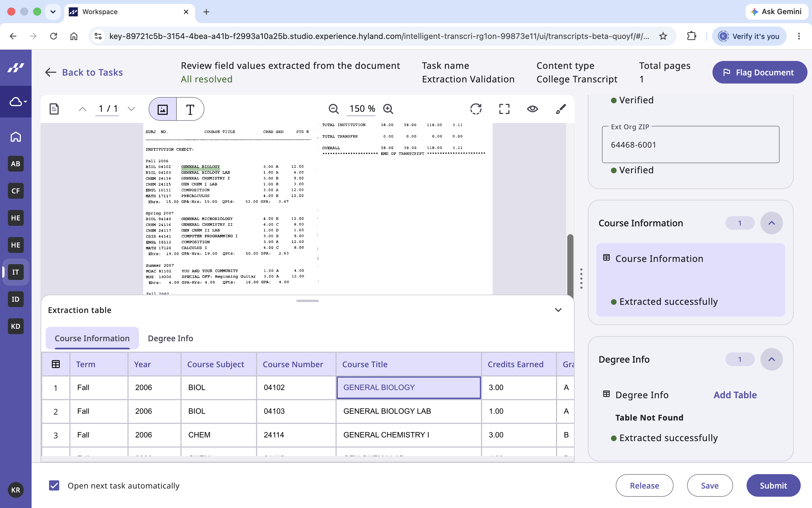Submit the task
The height and width of the screenshot is (508, 812).
point(773,485)
